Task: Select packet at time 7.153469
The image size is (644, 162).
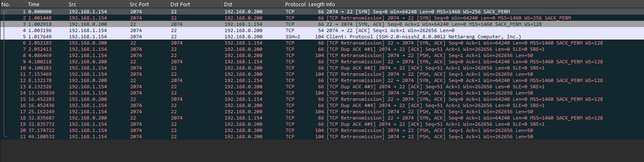Action: 322,74
